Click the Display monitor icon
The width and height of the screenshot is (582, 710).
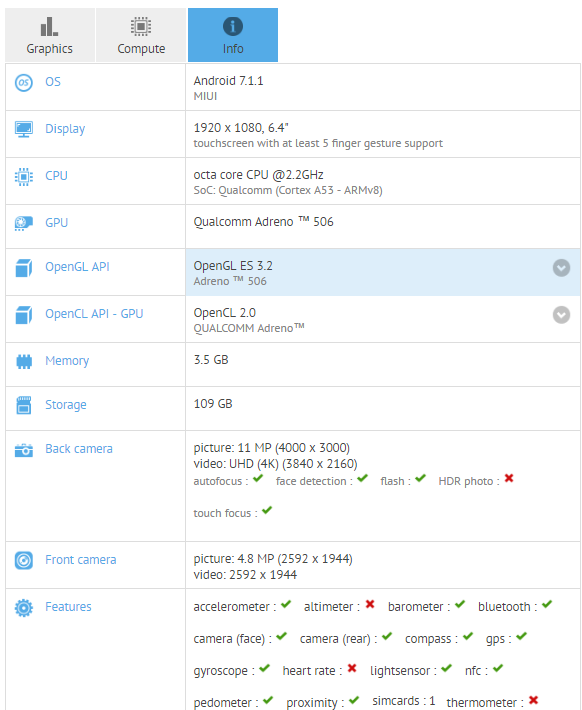(x=24, y=130)
